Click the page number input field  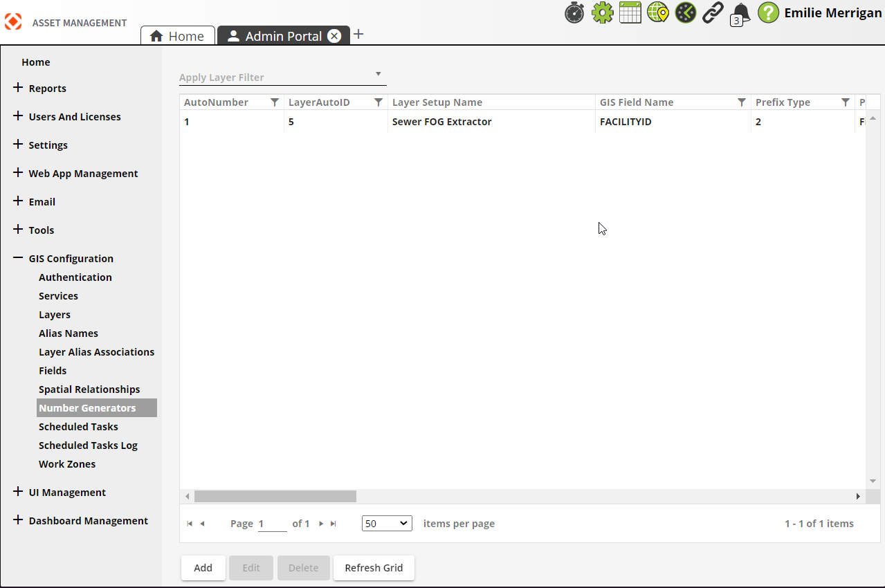pos(272,524)
